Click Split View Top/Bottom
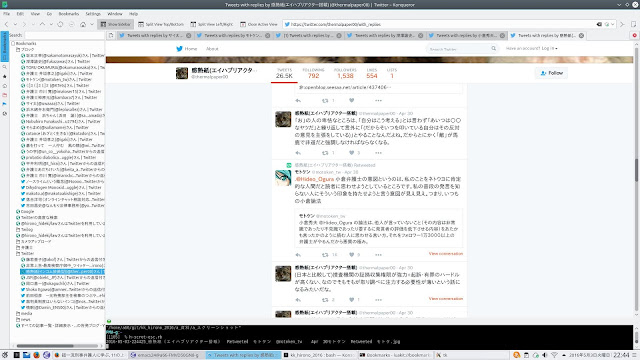The image size is (640, 360). click(x=160, y=24)
